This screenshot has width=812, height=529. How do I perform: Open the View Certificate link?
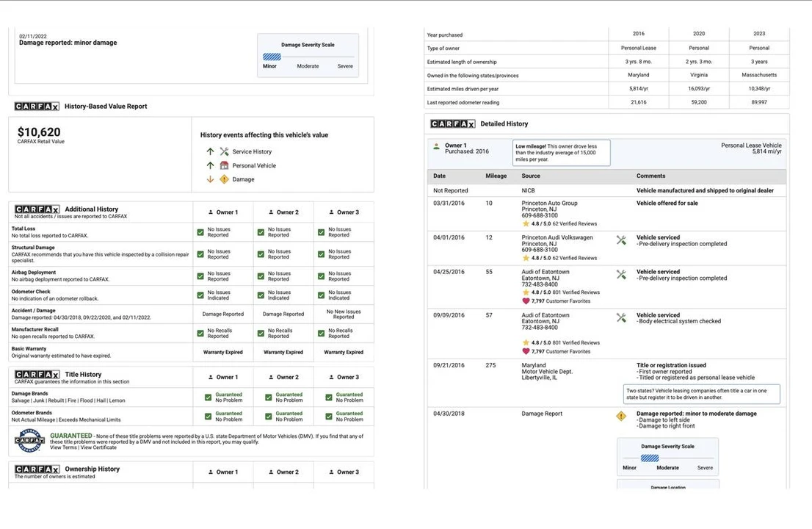click(x=98, y=447)
